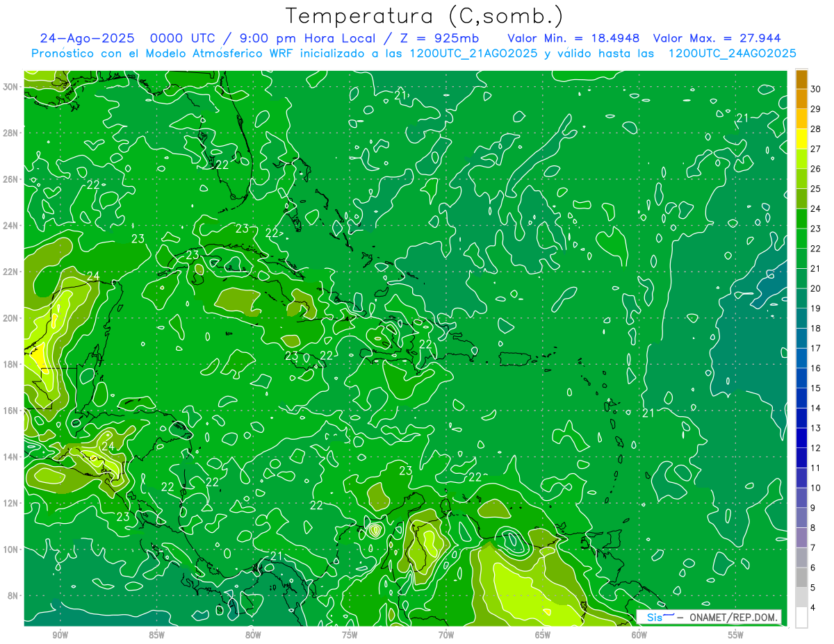Click longitude axis label "70W"
Viewport: 834px width, 644px height.
click(446, 635)
